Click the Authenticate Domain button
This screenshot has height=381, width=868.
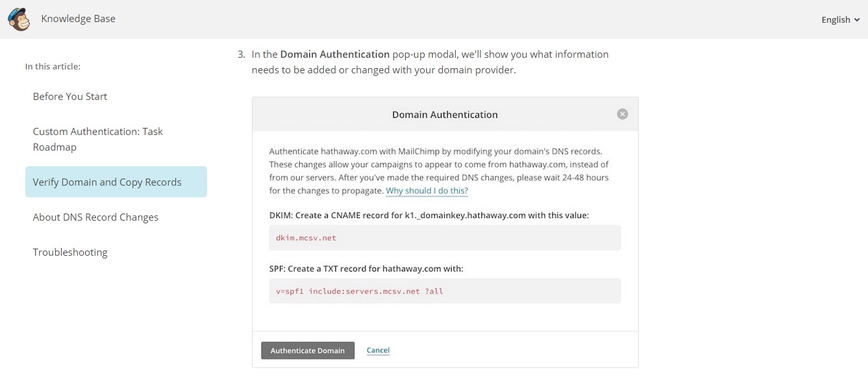coord(308,350)
